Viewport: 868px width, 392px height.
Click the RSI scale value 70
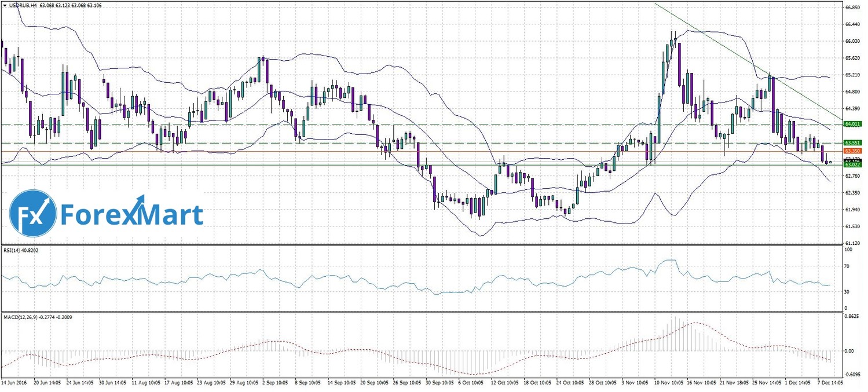pos(847,266)
